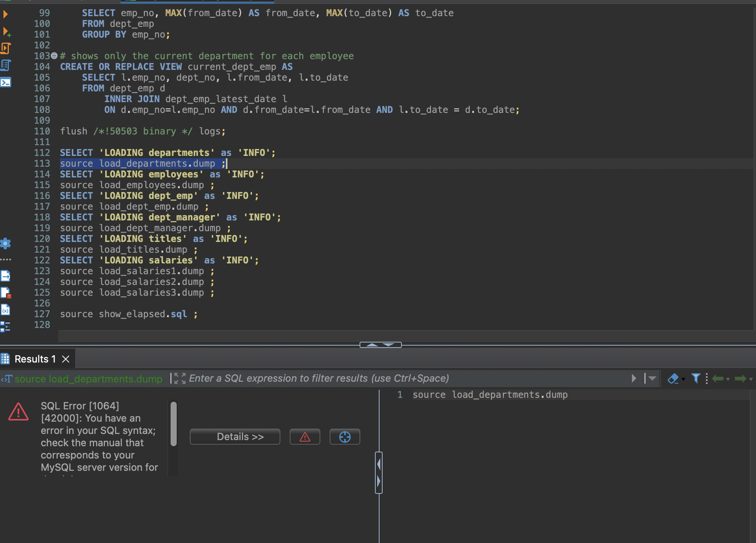Show the variables {x} panel icon
Image resolution: width=756 pixels, height=543 pixels.
(5, 310)
